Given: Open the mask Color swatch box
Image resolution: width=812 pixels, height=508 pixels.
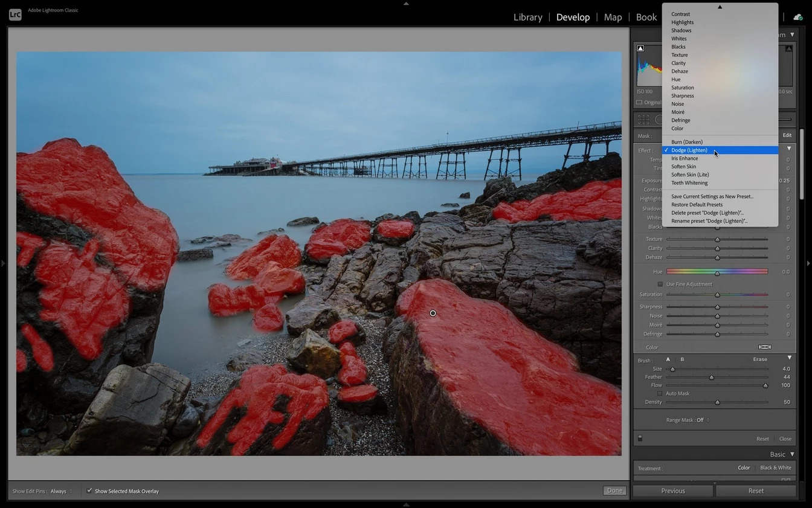Looking at the screenshot, I should (764, 347).
